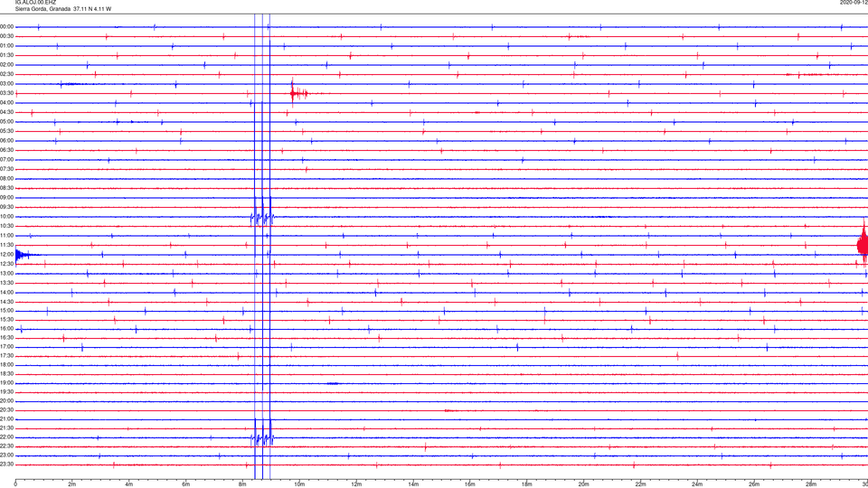Image resolution: width=868 pixels, height=488 pixels.
Task: Select the 16:00 trace time label
Action: click(x=7, y=329)
